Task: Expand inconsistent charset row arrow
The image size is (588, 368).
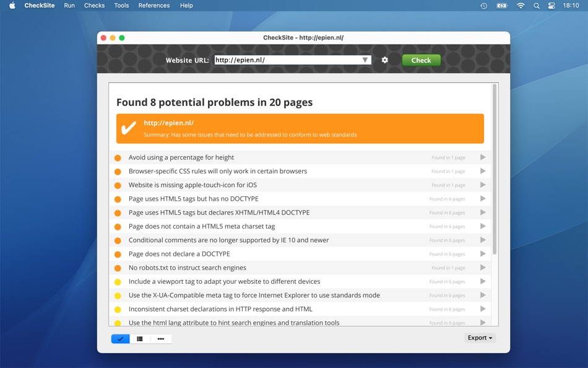Action: click(x=483, y=309)
